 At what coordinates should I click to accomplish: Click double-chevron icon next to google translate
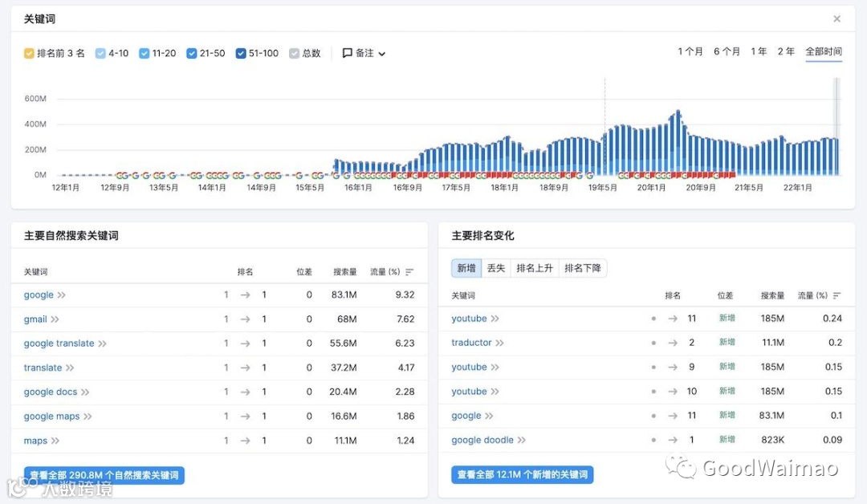coord(102,343)
